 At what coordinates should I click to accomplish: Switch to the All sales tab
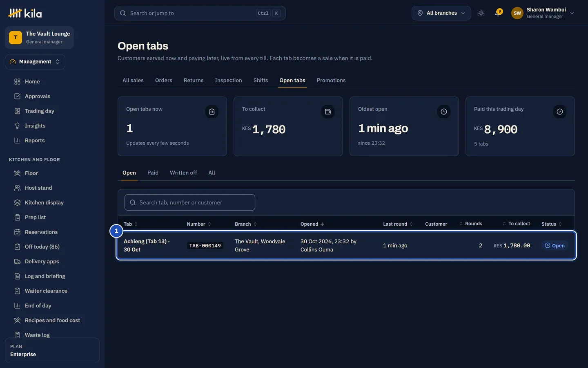(133, 80)
